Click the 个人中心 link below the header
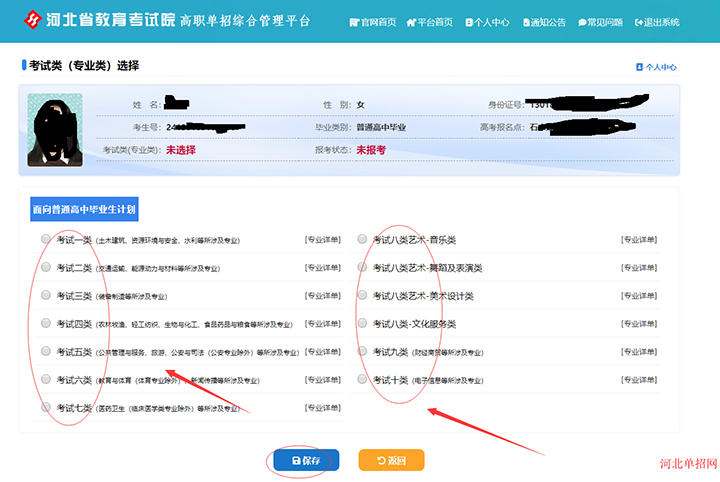The height and width of the screenshot is (482, 720). point(657,67)
